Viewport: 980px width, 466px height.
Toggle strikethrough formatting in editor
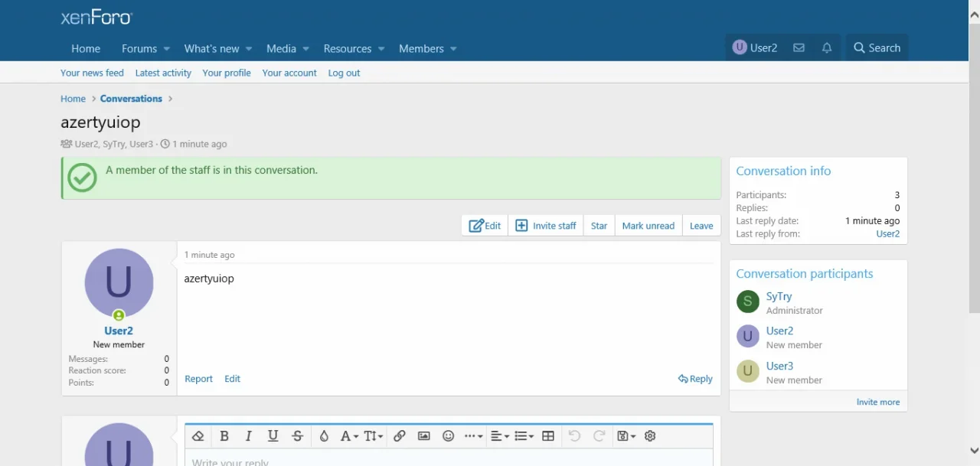point(298,436)
